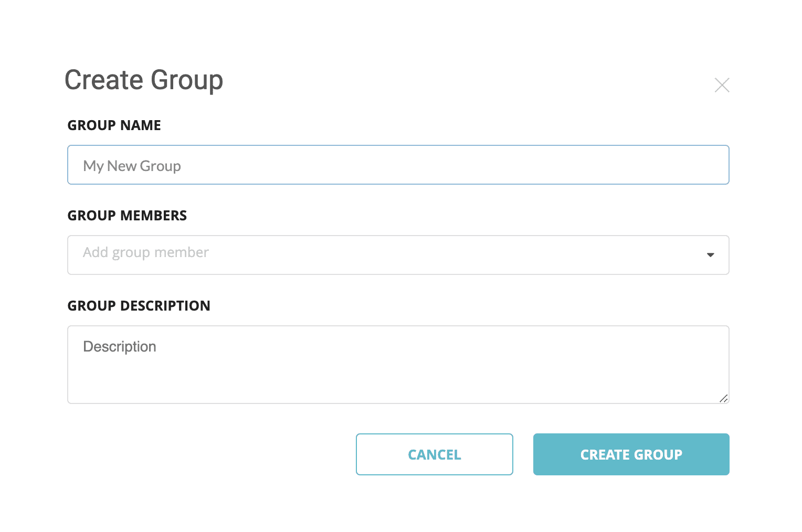The width and height of the screenshot is (802, 532).
Task: Dismiss the dialog via Cancel
Action: pyautogui.click(x=435, y=454)
